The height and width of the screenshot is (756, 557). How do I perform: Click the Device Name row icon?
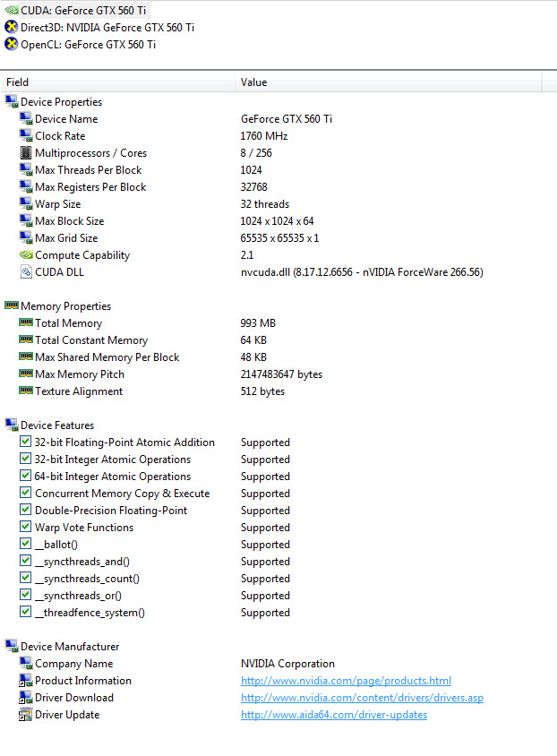[x=26, y=118]
